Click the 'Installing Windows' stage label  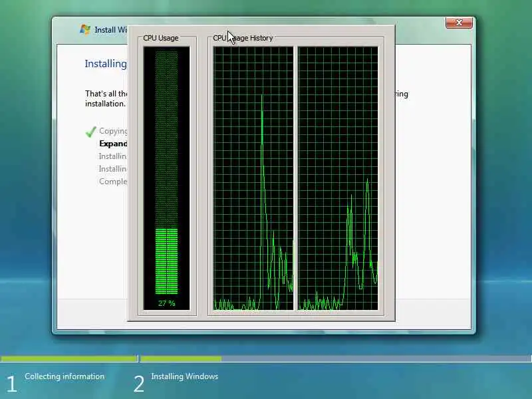pyautogui.click(x=185, y=376)
